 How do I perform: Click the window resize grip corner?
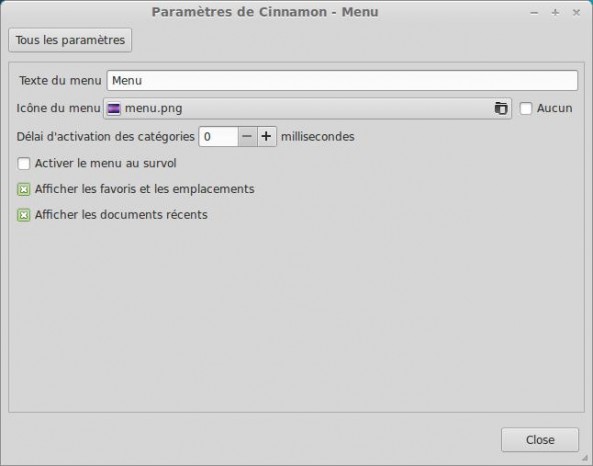tap(585, 458)
